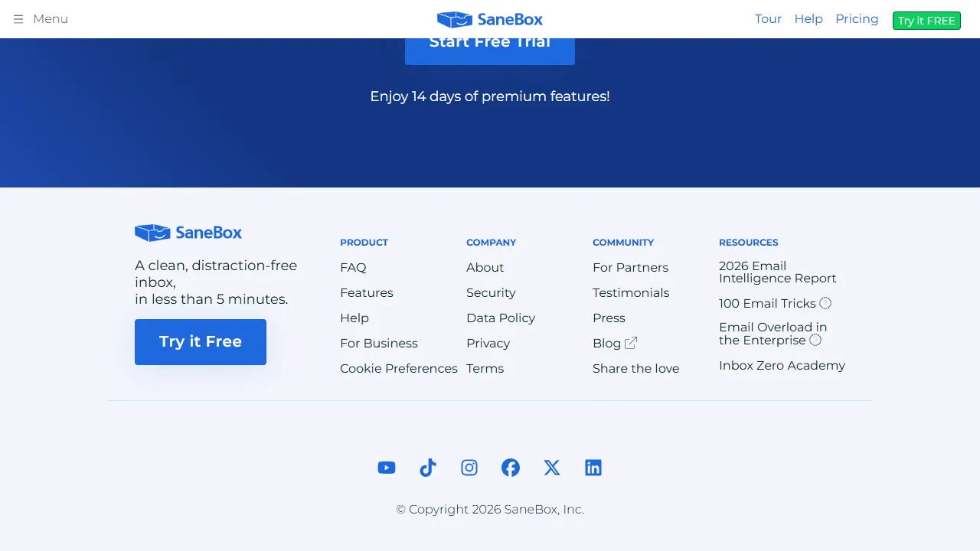The image size is (980, 551).
Task: Open the Data Policy link
Action: pos(501,318)
